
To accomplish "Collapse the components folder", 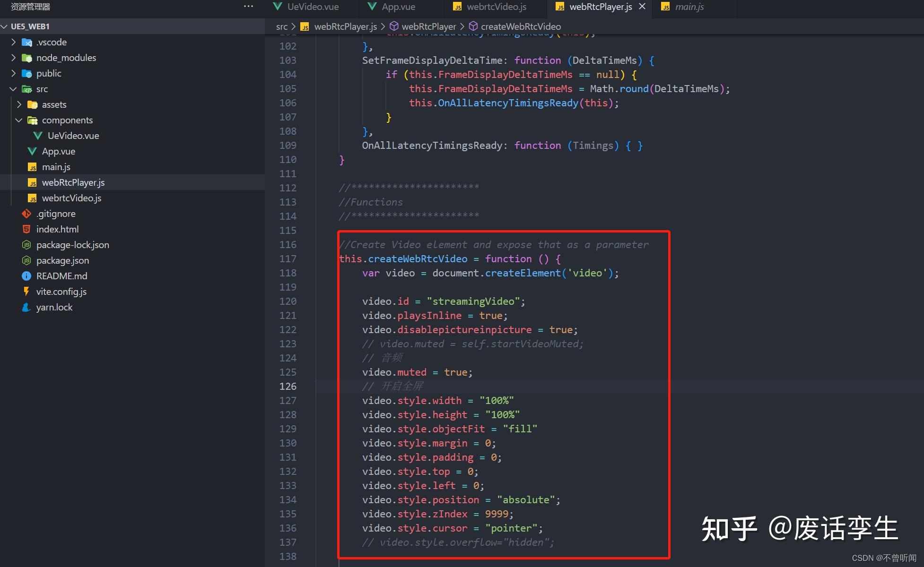I will (19, 120).
